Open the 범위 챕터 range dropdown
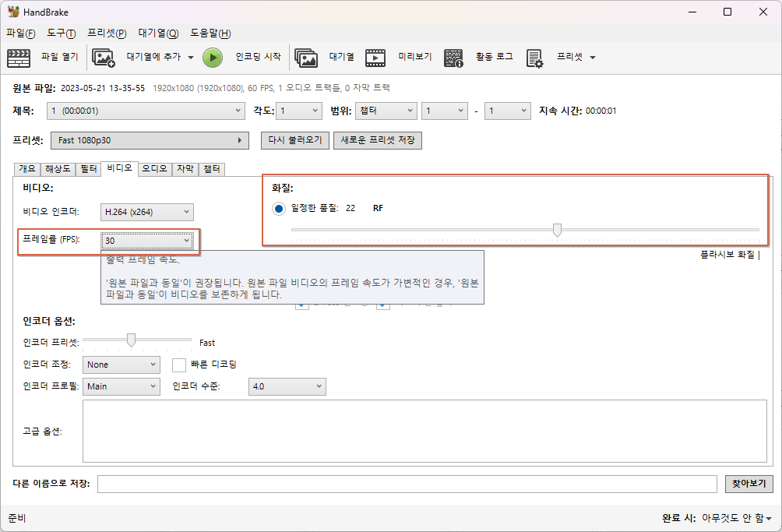 [x=386, y=111]
